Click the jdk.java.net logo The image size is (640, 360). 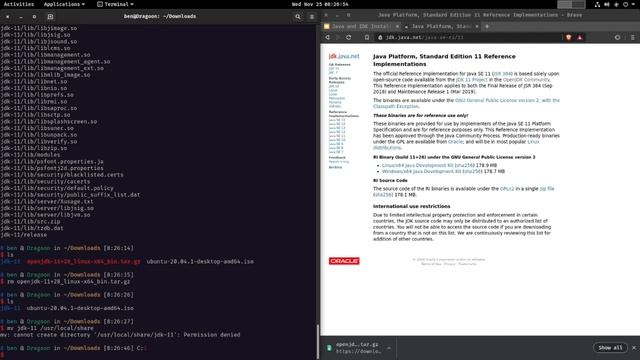(344, 56)
